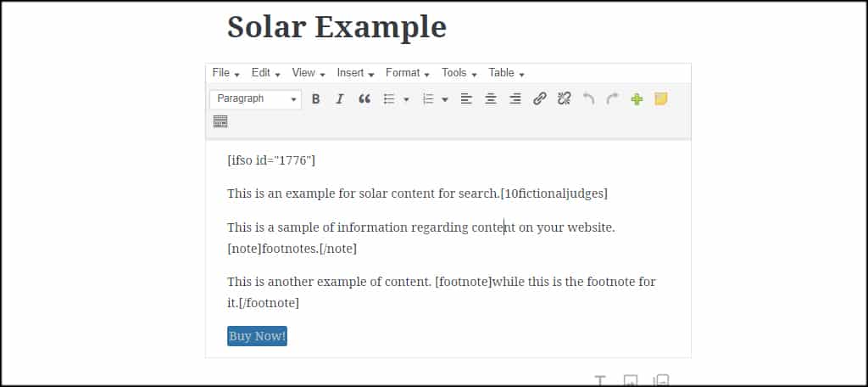Click the yellow sticky note icon

(x=661, y=99)
